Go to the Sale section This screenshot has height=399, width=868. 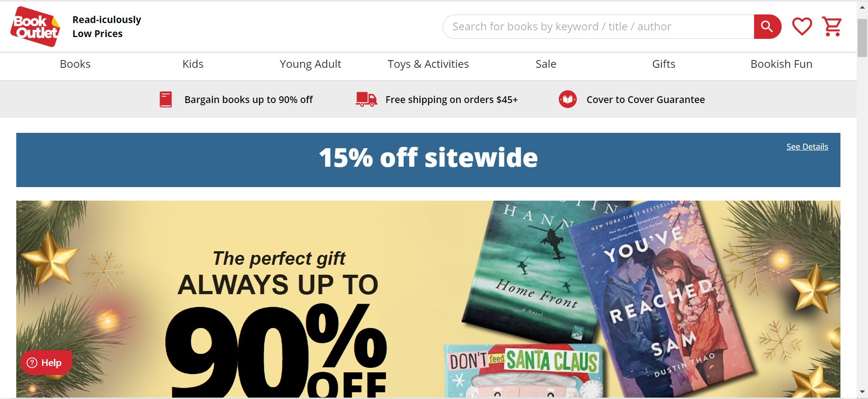click(546, 64)
